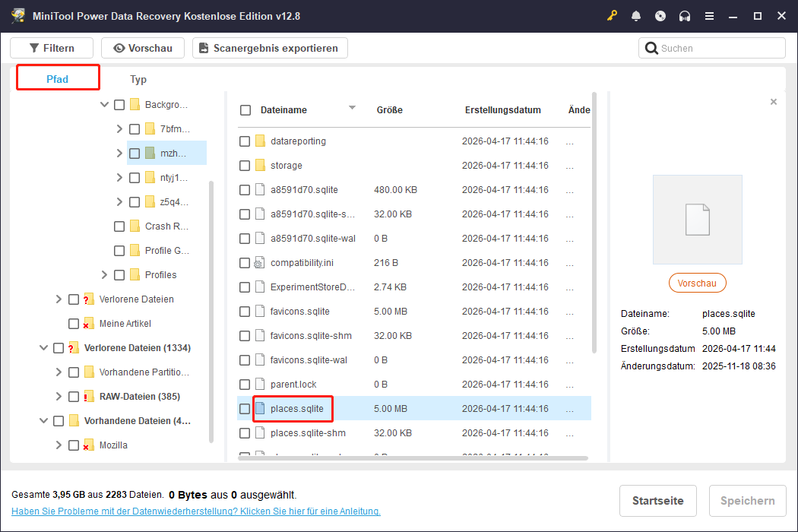The image size is (798, 532).
Task: Click the datareporting folder icon
Action: 260,141
